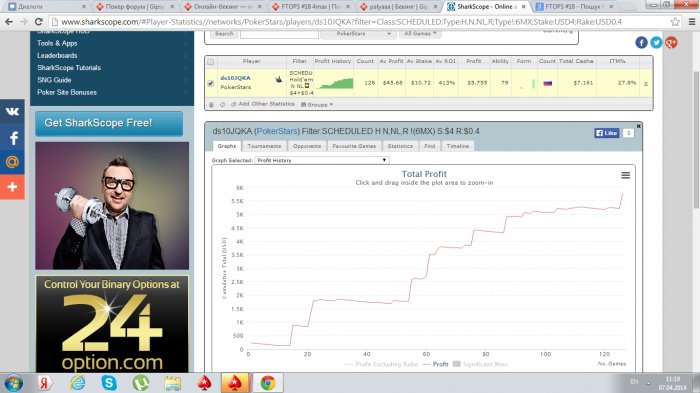Image resolution: width=700 pixels, height=393 pixels.
Task: Click Get SharkScope Free! button
Action: (109, 123)
